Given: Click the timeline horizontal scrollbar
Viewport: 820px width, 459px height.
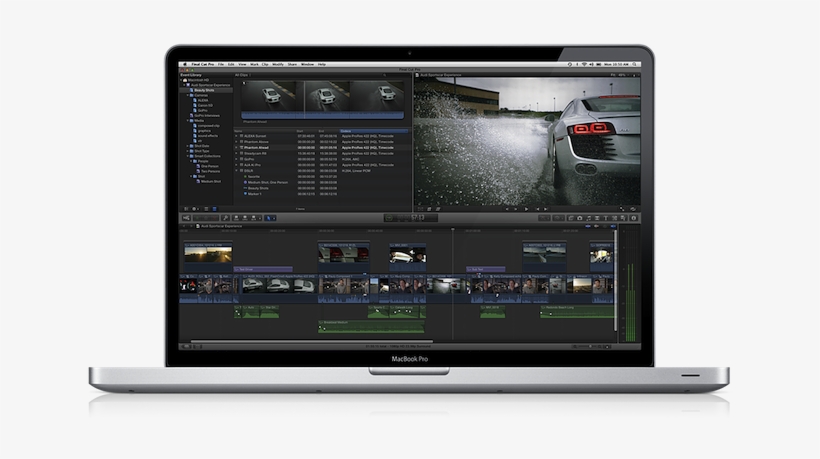Looking at the screenshot, I should (x=312, y=341).
